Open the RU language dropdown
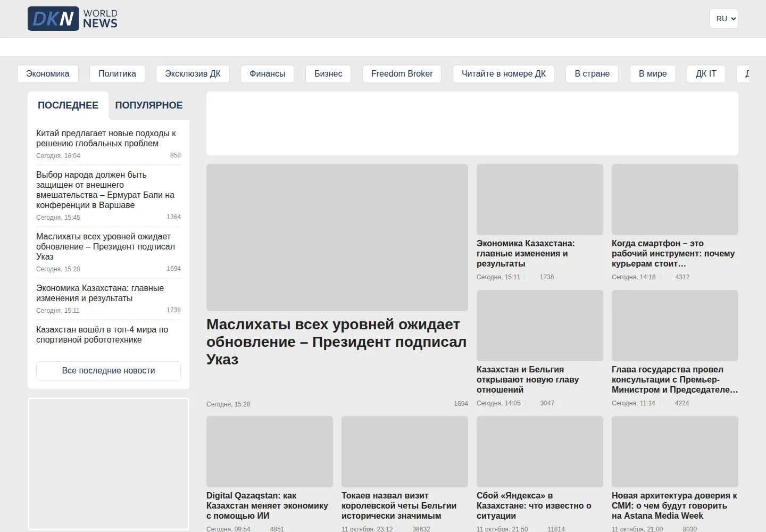Screen dimensions: 766x532 point(723,19)
